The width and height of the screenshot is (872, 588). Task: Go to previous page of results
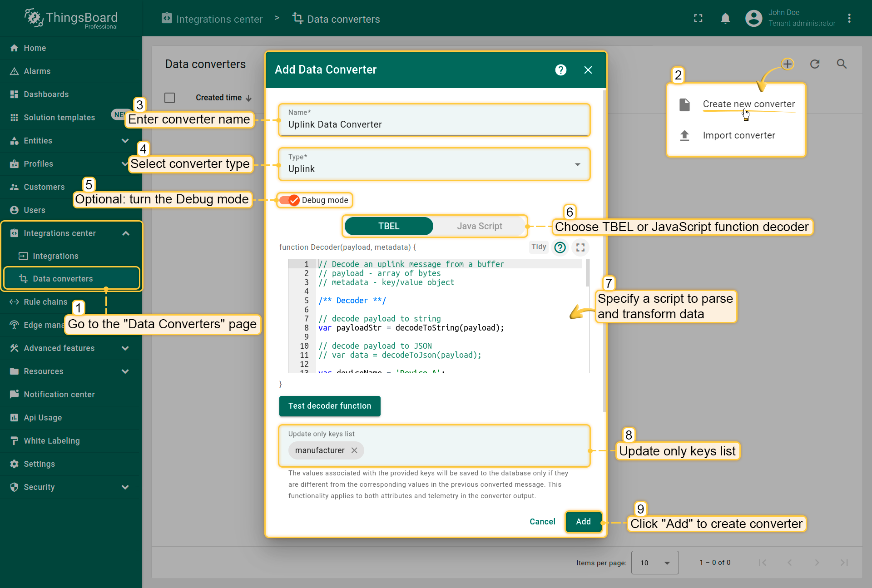(x=790, y=563)
